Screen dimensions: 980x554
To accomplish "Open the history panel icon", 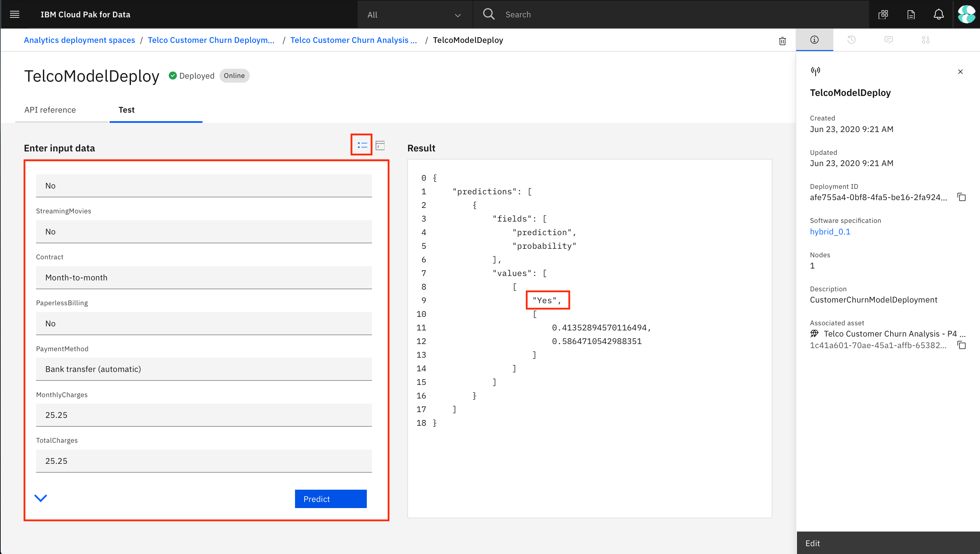I will click(x=851, y=39).
